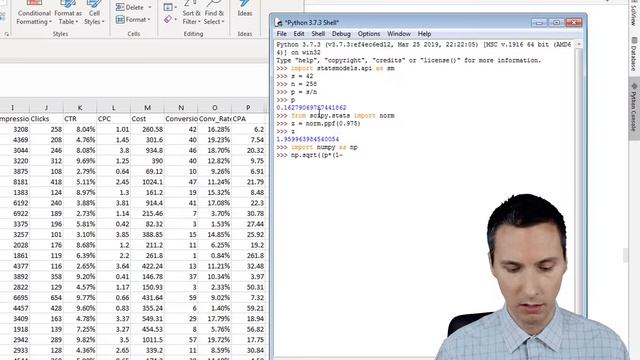This screenshot has width=640, height=360.
Task: Select Conv_Rate cell showing 16.28%
Action: (x=215, y=129)
